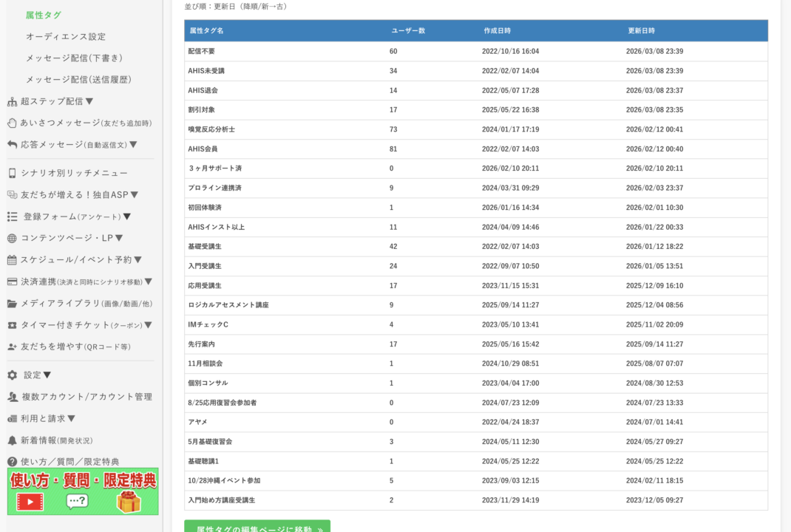This screenshot has height=532, width=791.
Task: Click the reply arrow icon for 応答メッセージ
Action: (12, 145)
